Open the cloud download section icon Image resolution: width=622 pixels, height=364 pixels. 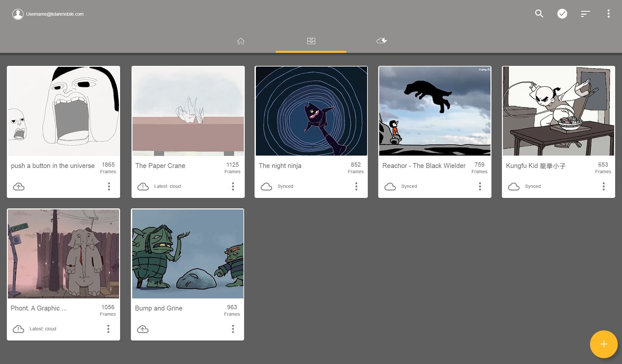[x=381, y=40]
